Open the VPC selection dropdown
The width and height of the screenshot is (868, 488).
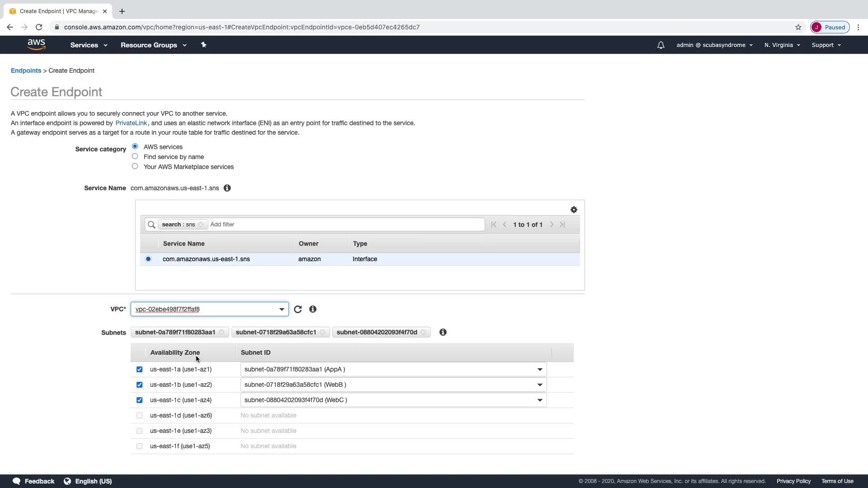209,310
